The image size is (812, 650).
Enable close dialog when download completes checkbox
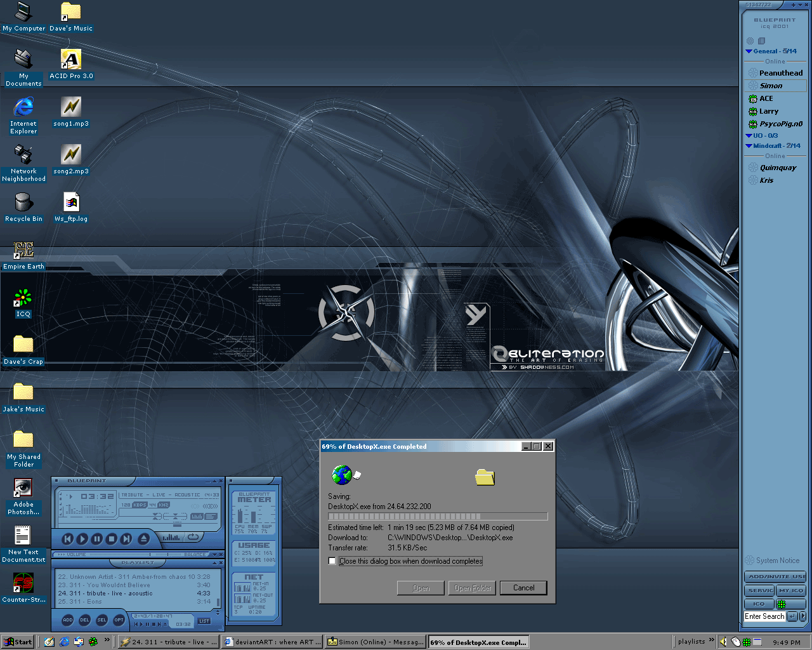tap(332, 560)
